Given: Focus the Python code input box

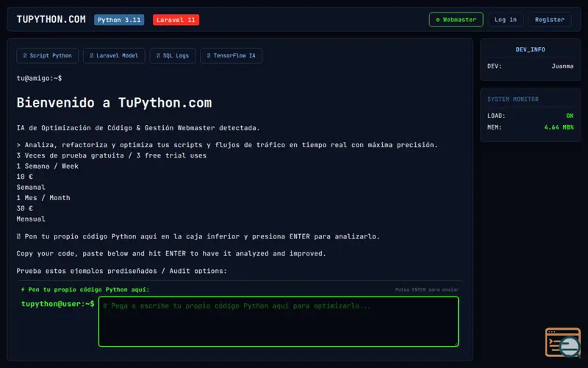Looking at the screenshot, I should (x=279, y=322).
